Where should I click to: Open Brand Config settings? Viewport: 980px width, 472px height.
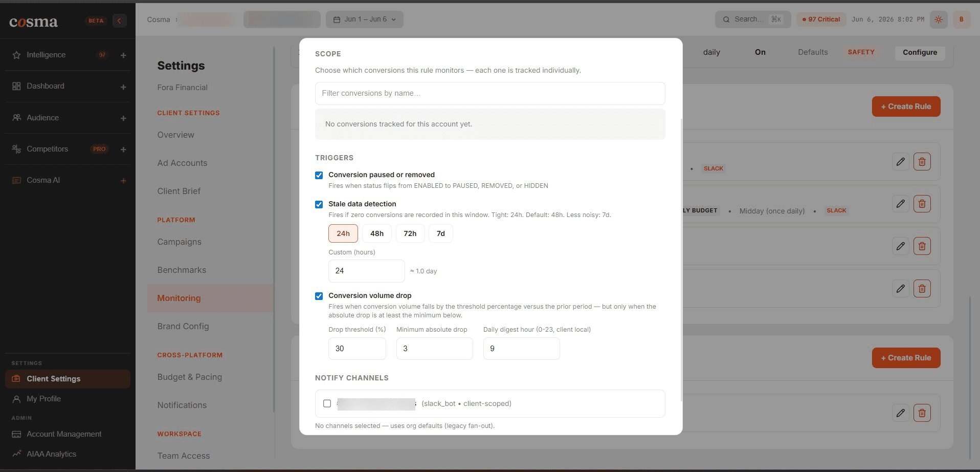tap(183, 326)
